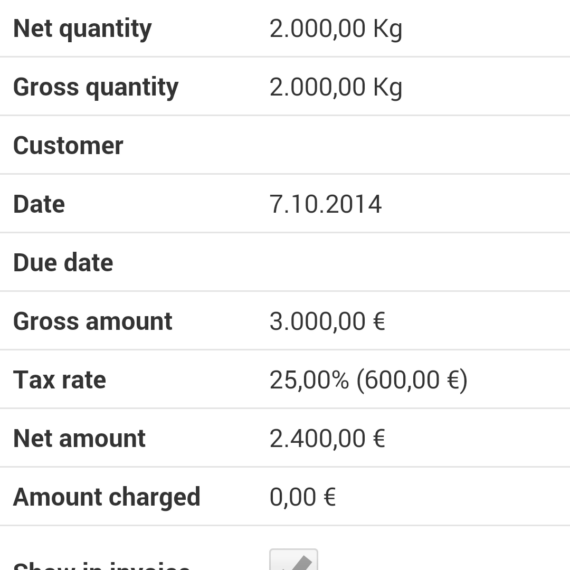Select the Net quantity row label
Image resolution: width=570 pixels, height=570 pixels.
click(82, 29)
